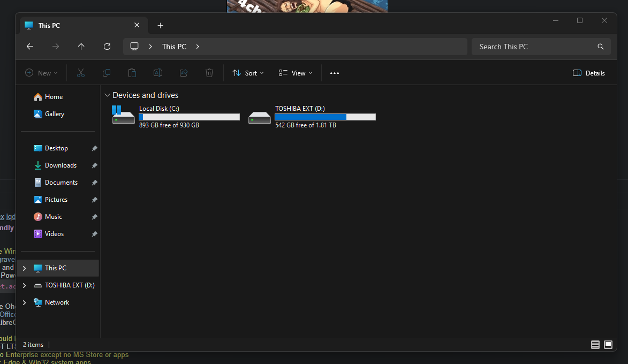Screen dimensions: 628x364
Task: Switch to details list view icon
Action: click(x=595, y=345)
